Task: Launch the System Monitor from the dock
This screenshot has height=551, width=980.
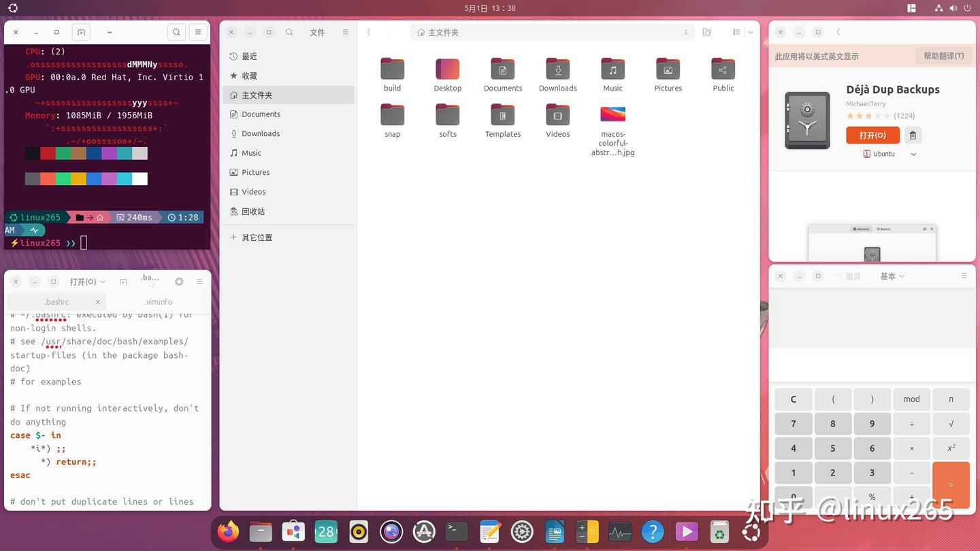Action: [620, 531]
